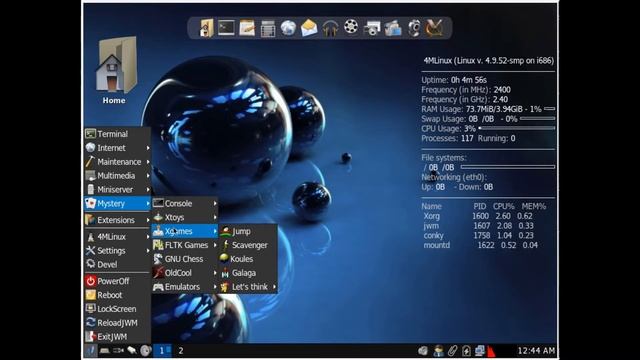Open the terminal icon in the top dock

[226, 27]
